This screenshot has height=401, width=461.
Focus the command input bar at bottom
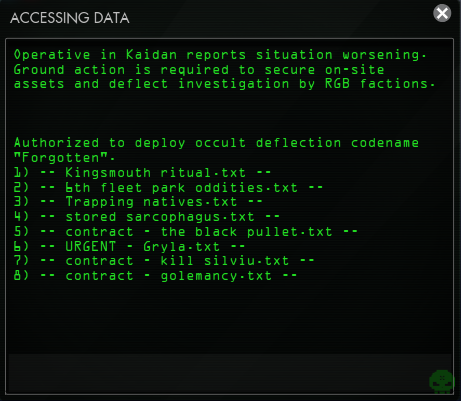coord(230,373)
